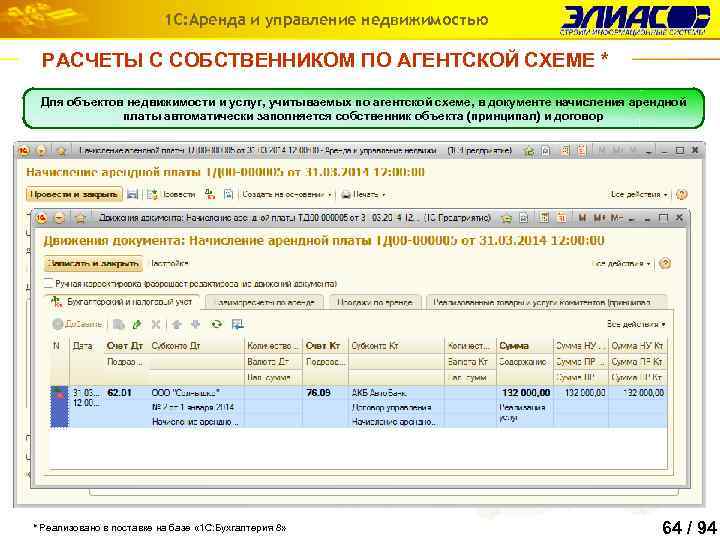Click the calculator icon in the Начисление арендной платы title bar
Screen dimensions: 720x540
(565, 150)
